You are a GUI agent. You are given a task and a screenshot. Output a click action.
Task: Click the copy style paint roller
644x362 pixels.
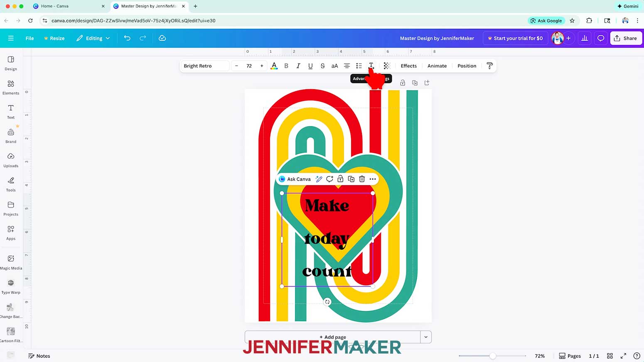tap(489, 66)
